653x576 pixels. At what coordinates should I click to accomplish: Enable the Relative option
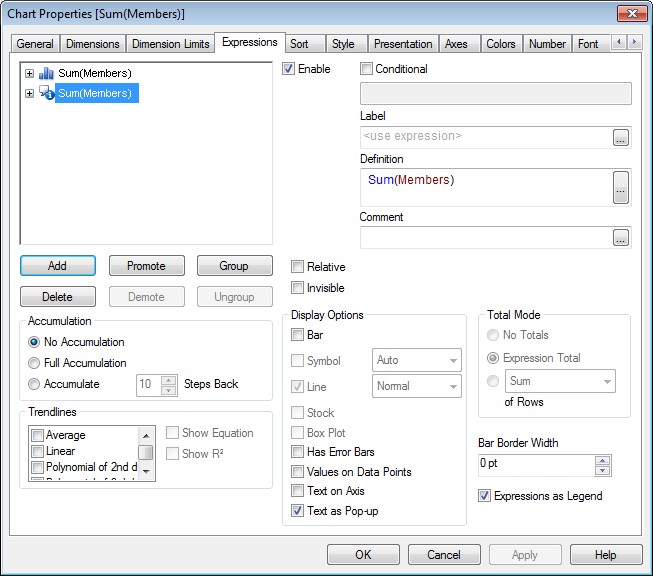point(297,267)
